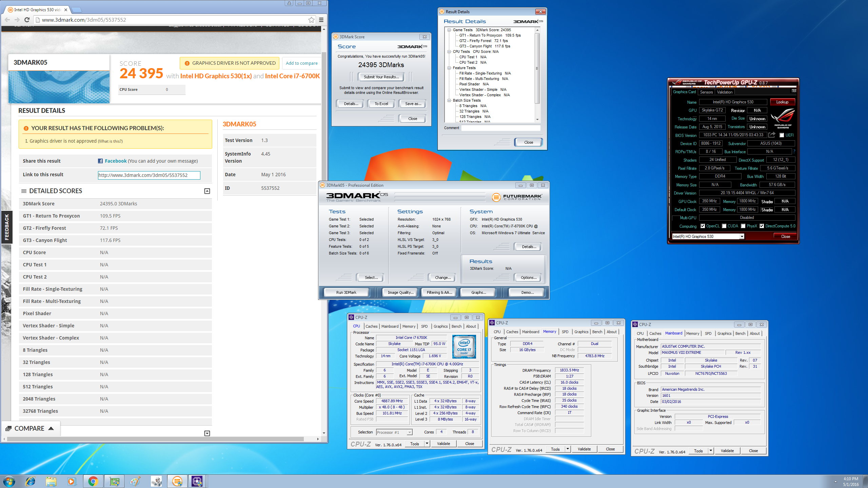Screen dimensions: 868x488
Task: Close the Intel HD Graphics 530 browser tab
Action: (66, 10)
